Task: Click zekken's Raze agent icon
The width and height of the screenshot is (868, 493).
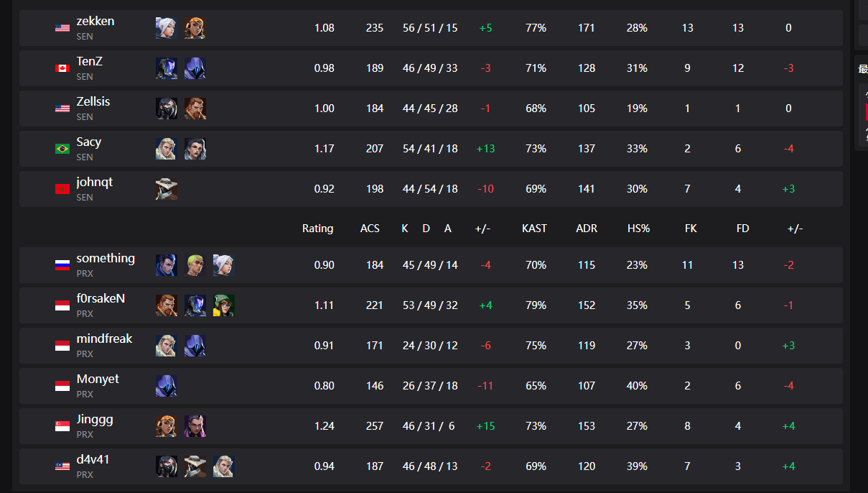Action: tap(195, 28)
